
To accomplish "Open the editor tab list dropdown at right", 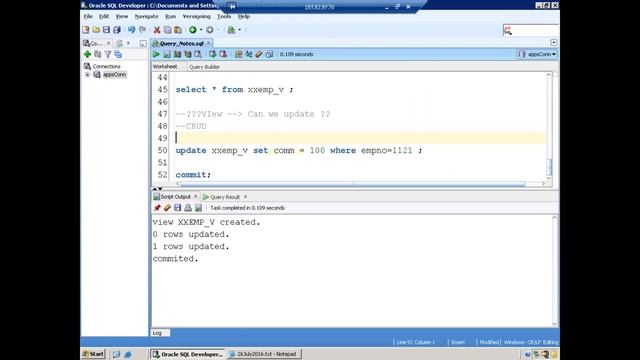I will tap(553, 42).
